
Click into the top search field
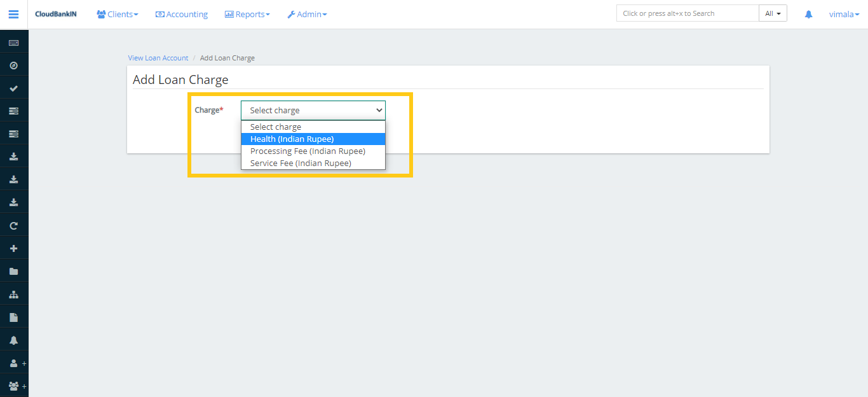coord(687,13)
